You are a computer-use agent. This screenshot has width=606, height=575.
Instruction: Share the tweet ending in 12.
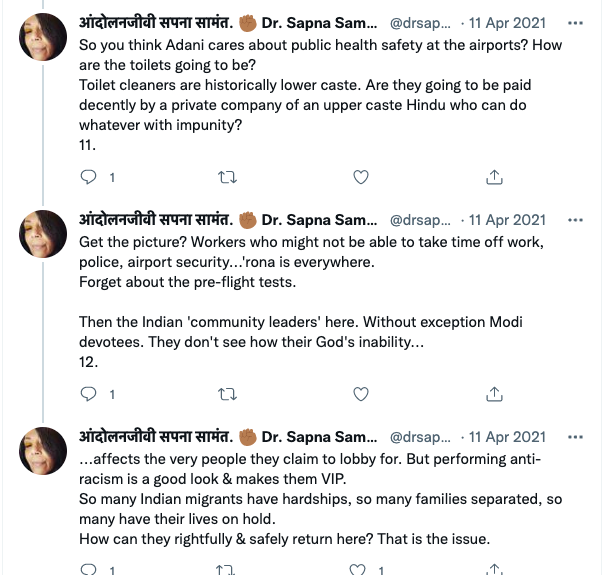[x=494, y=394]
